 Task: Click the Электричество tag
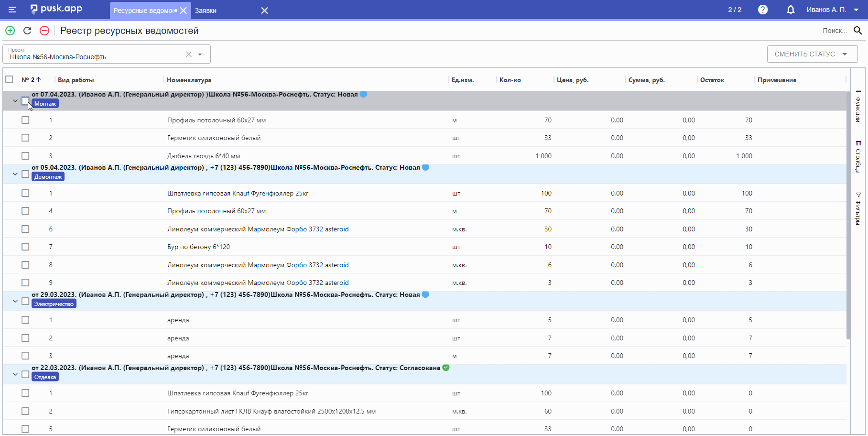point(54,304)
